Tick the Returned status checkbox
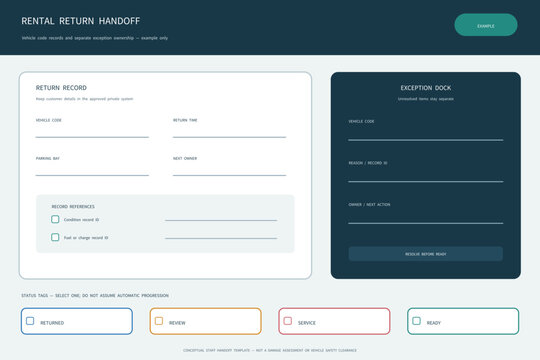This screenshot has height=360, width=540. (30, 321)
